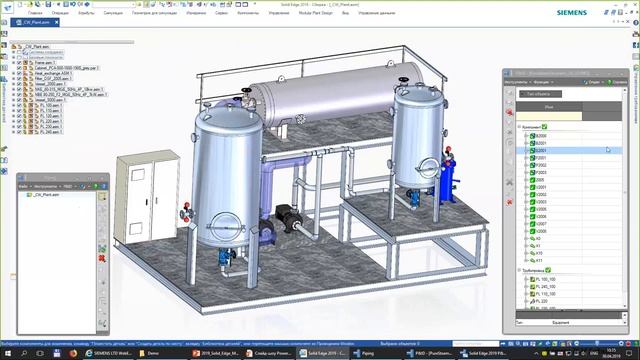Expand PL 110.asm:1 tree node
This screenshot has width=640, height=360.
click(x=13, y=111)
